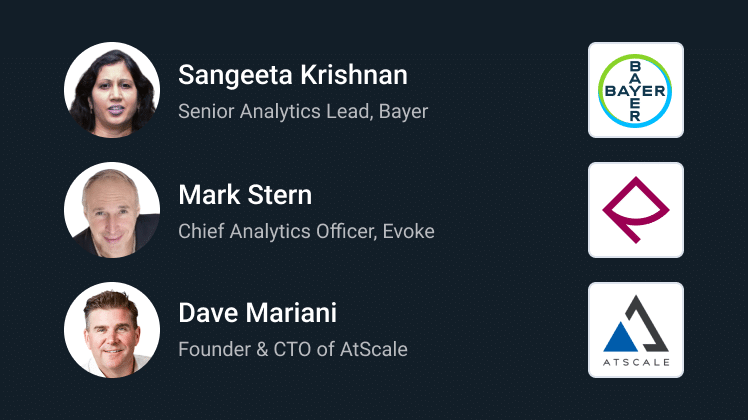Screen dimensions: 748x420
Task: Click 'Chief Analytics Officer, Evoke' subtitle
Action: (x=306, y=231)
